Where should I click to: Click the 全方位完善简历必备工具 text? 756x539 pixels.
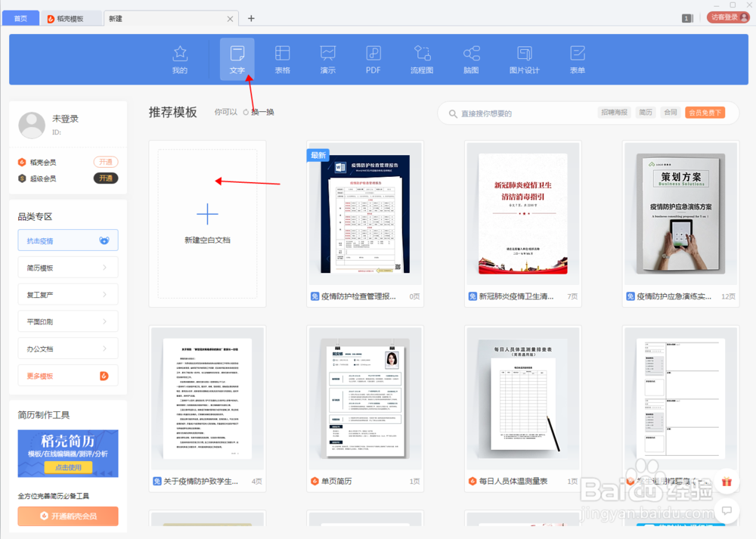pyautogui.click(x=54, y=496)
